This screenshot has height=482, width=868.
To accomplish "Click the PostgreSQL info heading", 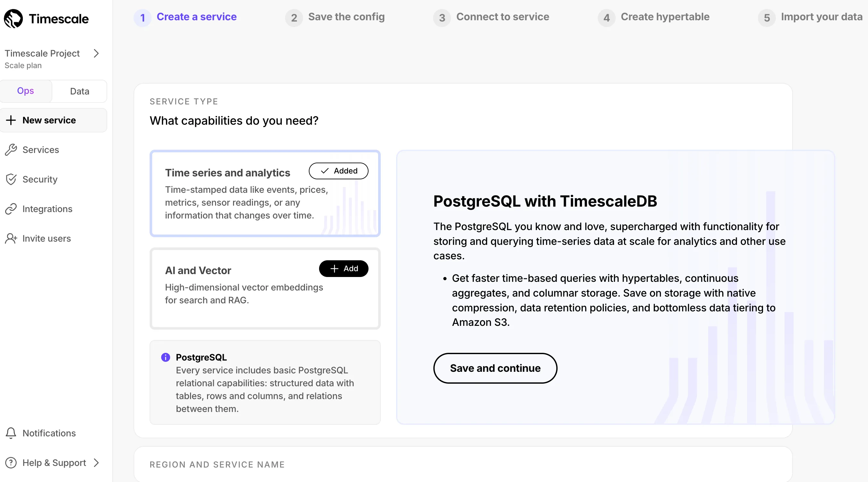I will [201, 357].
